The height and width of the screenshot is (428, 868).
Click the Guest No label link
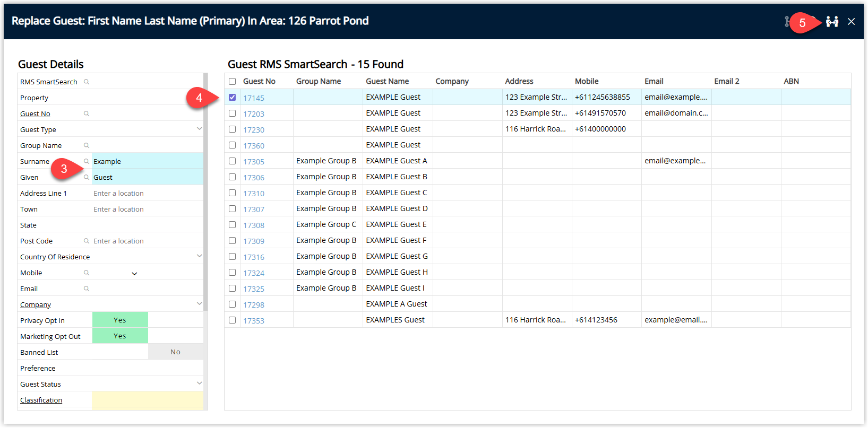pos(35,113)
